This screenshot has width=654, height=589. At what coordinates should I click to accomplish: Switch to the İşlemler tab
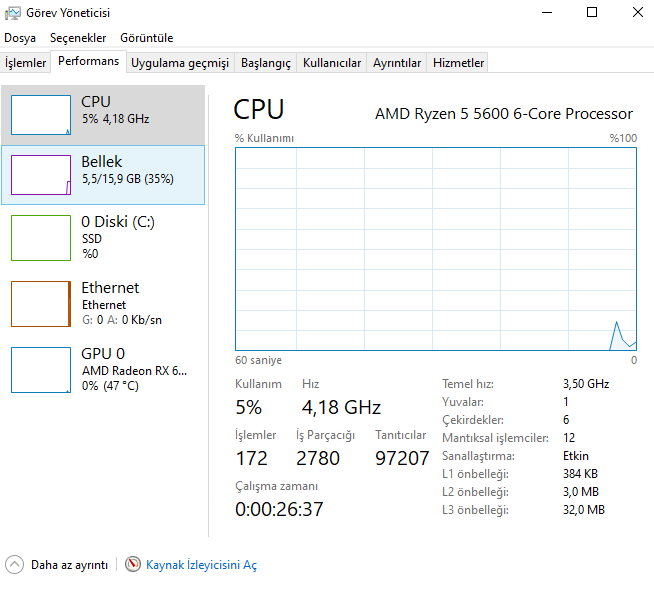point(26,62)
